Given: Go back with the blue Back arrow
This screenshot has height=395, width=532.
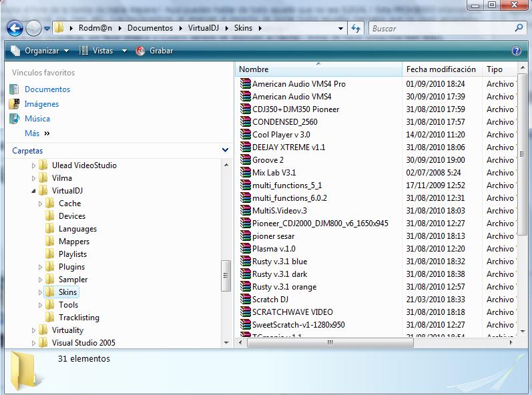Looking at the screenshot, I should pyautogui.click(x=15, y=29).
